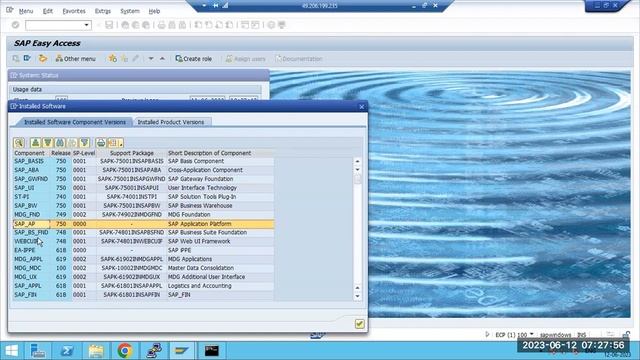
Task: Click the Find binoculars icon in dialog
Action: 60,142
